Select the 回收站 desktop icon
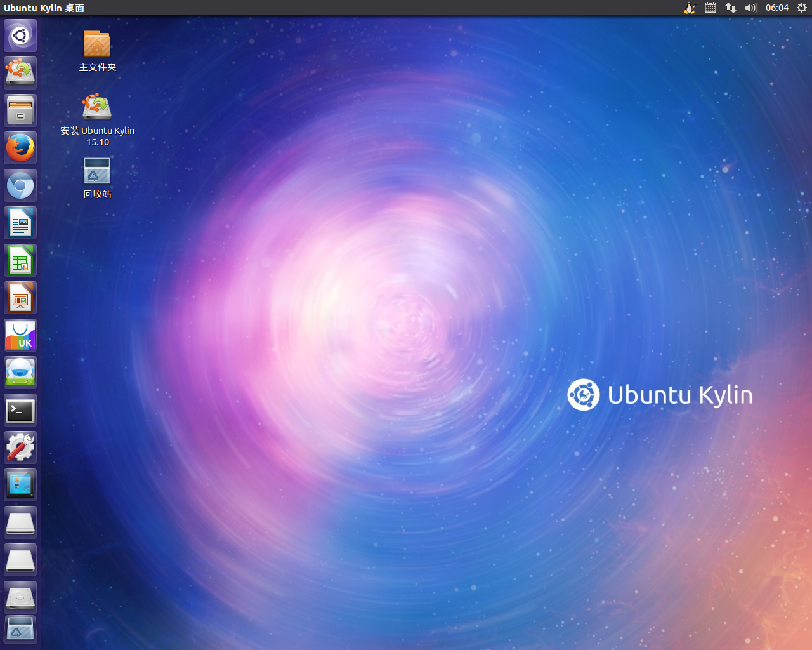This screenshot has height=650, width=812. [97, 178]
